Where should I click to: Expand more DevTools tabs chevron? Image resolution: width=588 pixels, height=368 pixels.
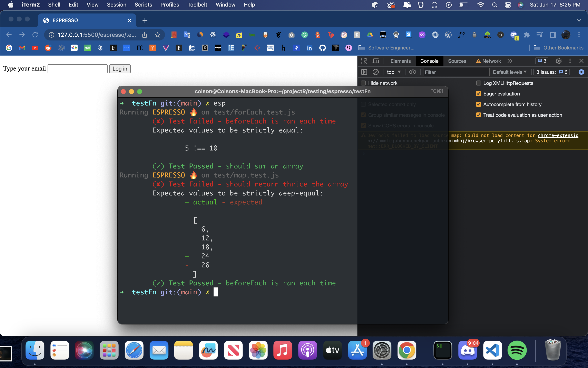[x=510, y=61]
